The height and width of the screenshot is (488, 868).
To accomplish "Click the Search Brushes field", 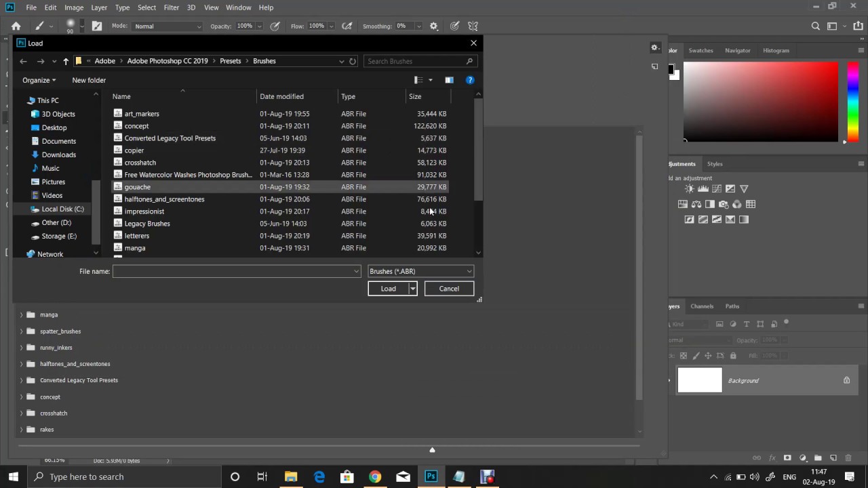I will (x=420, y=61).
